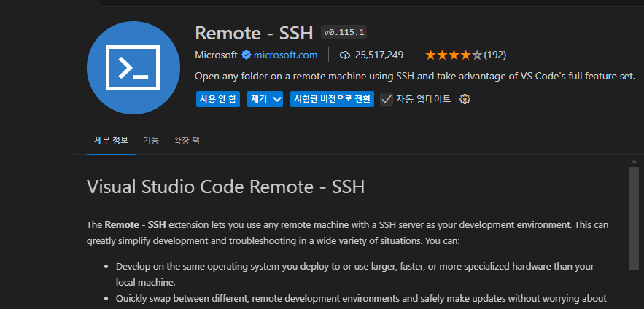Click the Microsoft publisher name
Screen dimensions: 644x309
point(216,55)
